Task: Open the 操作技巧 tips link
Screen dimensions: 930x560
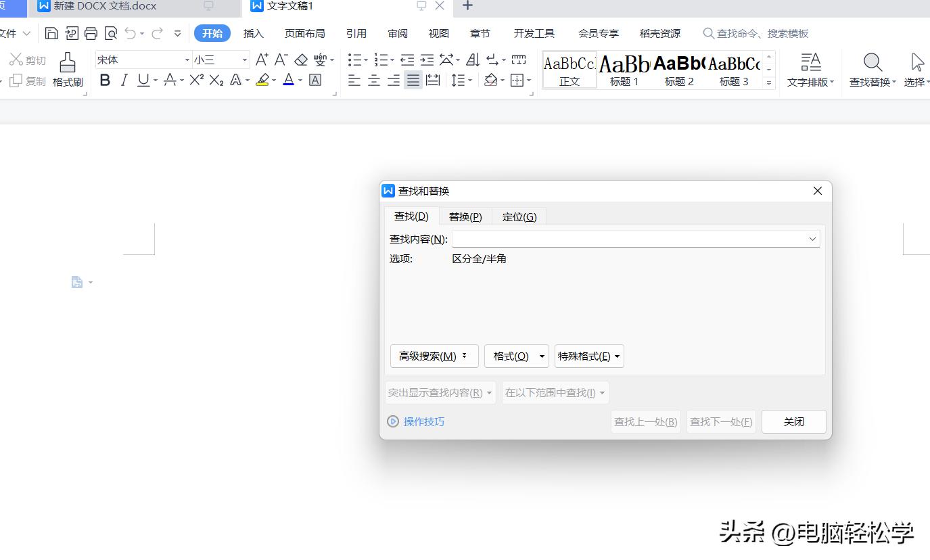Action: (423, 421)
